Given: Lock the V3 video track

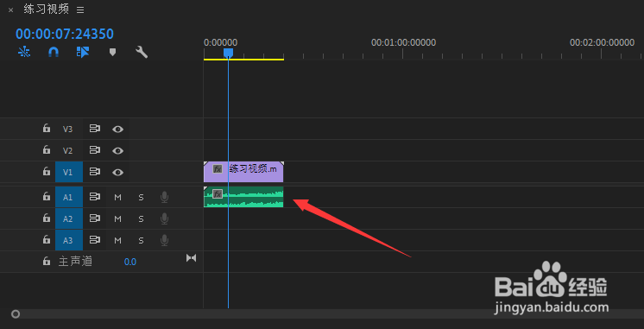Looking at the screenshot, I should click(x=47, y=129).
